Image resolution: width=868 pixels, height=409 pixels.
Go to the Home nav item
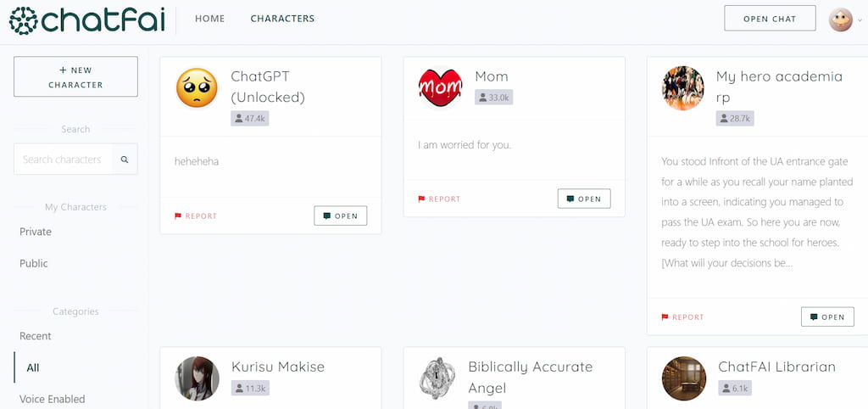point(210,19)
